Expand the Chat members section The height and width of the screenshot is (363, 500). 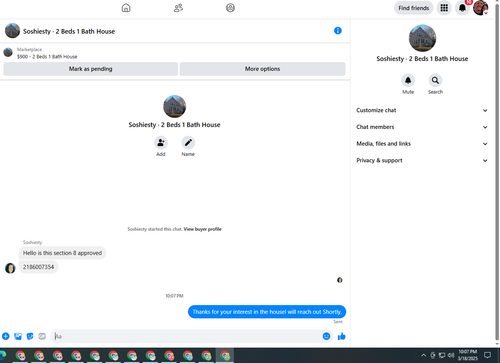[422, 127]
